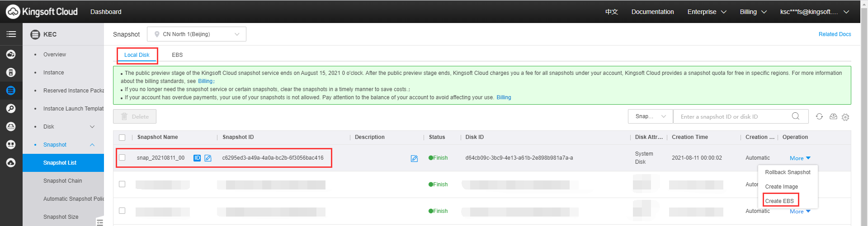Switch language to 中文
The height and width of the screenshot is (226, 868).
612,12
